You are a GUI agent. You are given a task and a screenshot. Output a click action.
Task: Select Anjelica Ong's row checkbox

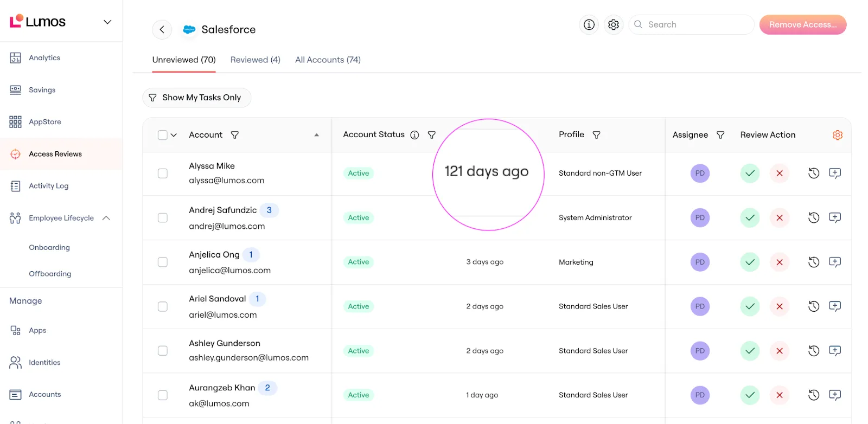[162, 262]
